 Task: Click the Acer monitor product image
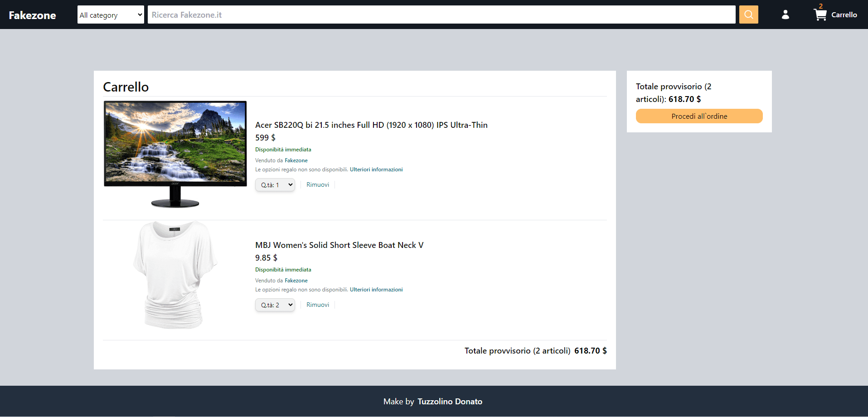pyautogui.click(x=175, y=154)
